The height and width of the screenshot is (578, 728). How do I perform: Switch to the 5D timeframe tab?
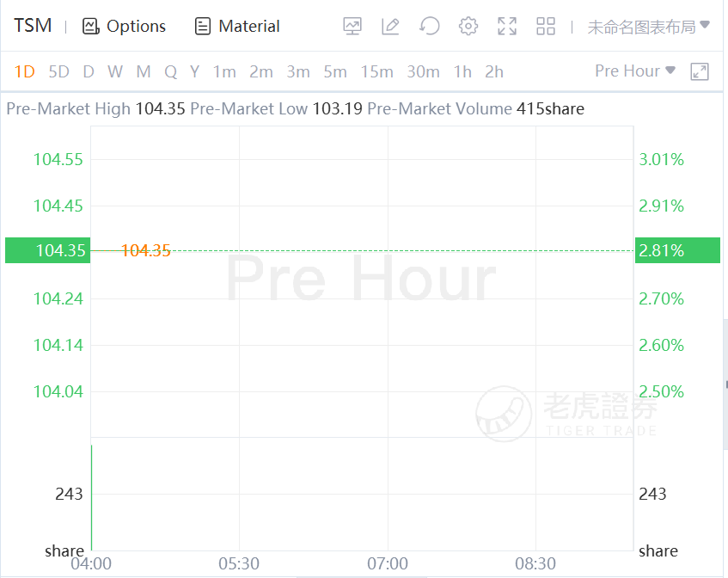[58, 71]
